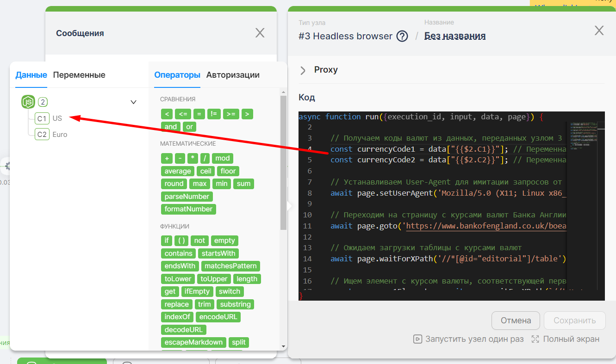Insert the greater-than operator
The width and height of the screenshot is (616, 364).
click(x=247, y=114)
